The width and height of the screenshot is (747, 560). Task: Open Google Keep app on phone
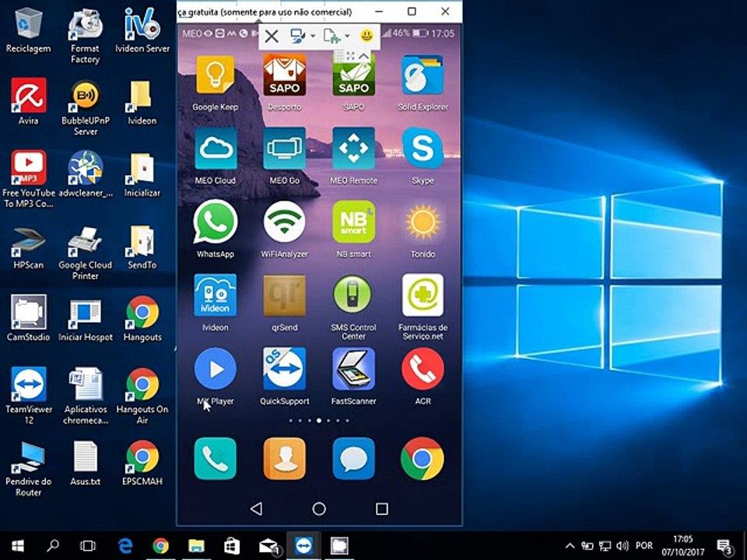click(x=215, y=75)
